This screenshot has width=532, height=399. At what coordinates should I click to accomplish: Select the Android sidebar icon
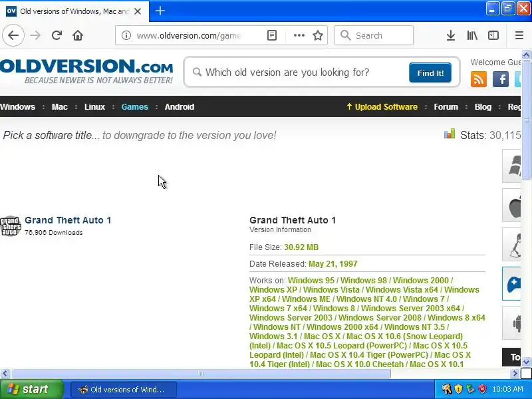click(511, 323)
